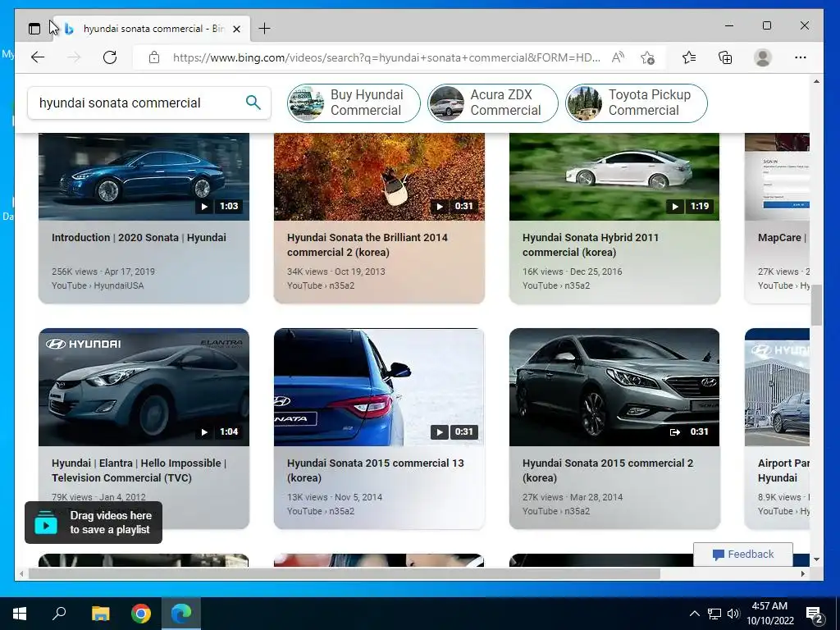Click the address bar URL
840x630 pixels.
coord(386,57)
